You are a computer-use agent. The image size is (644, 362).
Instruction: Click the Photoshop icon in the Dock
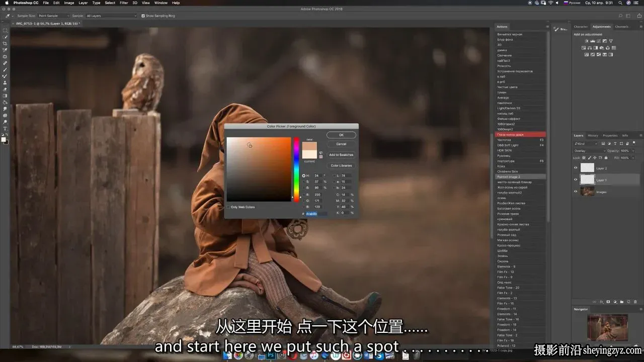pyautogui.click(x=270, y=356)
